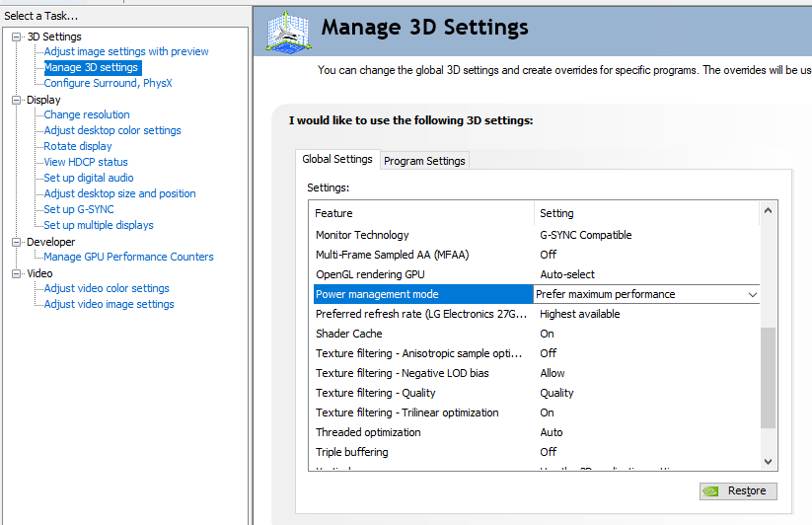
Task: Collapse the Video tree node
Action: coord(17,273)
